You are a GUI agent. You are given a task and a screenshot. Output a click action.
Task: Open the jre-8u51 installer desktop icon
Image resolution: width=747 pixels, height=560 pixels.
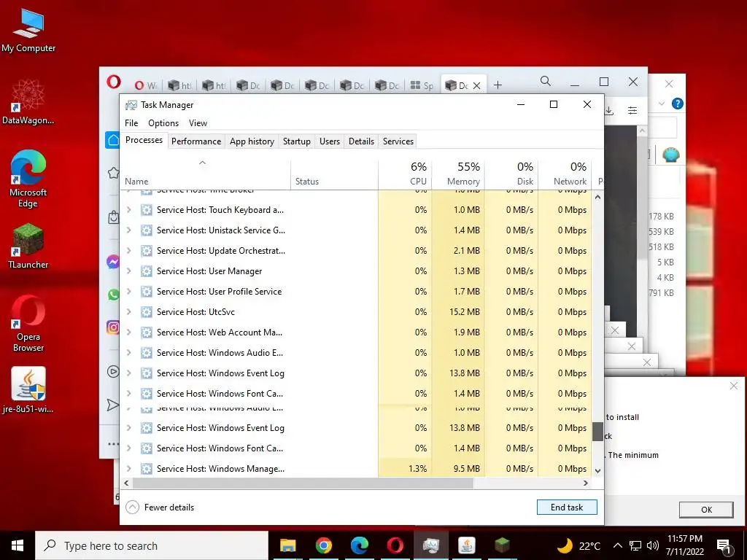click(28, 391)
